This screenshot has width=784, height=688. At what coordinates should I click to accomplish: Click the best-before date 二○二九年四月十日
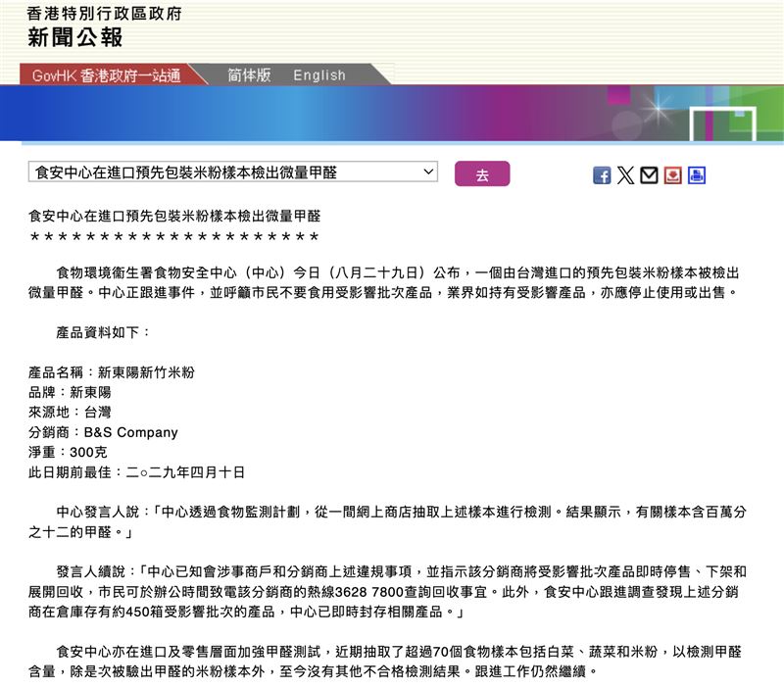coord(185,472)
